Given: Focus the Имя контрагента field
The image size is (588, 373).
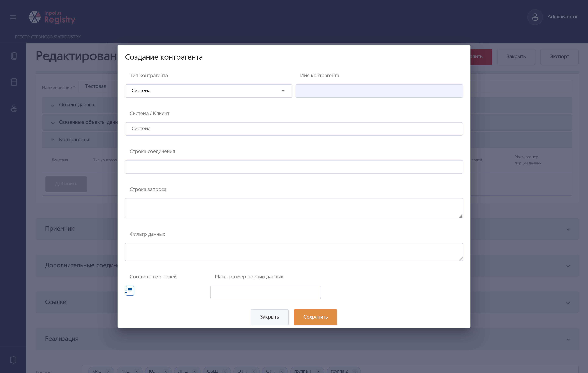Looking at the screenshot, I should 379,91.
